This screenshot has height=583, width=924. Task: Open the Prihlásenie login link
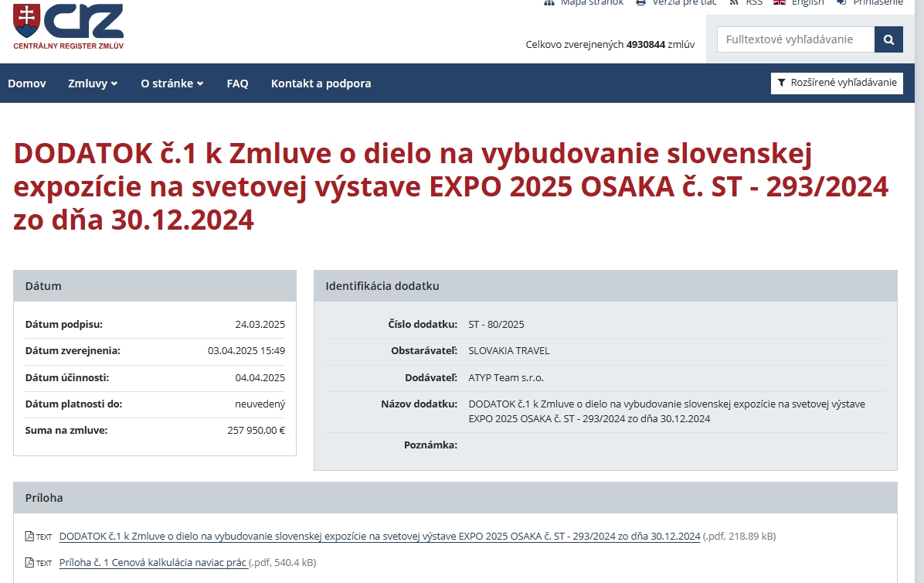pos(878,3)
